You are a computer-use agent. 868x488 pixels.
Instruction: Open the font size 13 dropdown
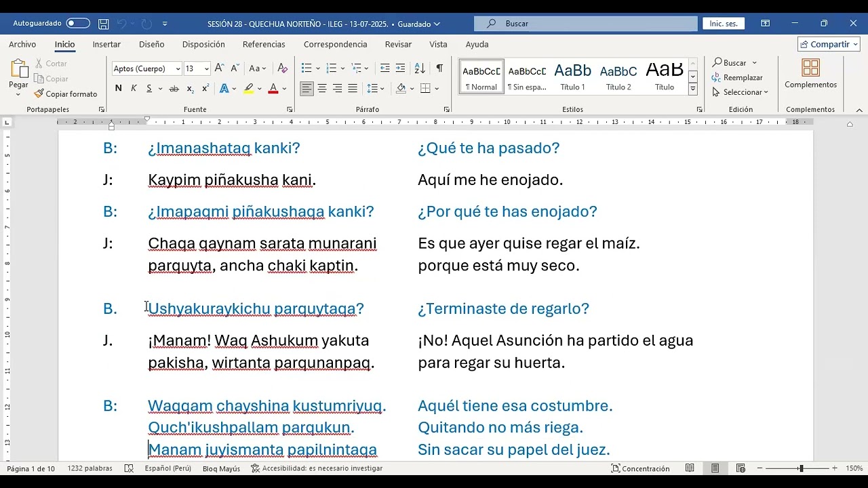coord(206,68)
